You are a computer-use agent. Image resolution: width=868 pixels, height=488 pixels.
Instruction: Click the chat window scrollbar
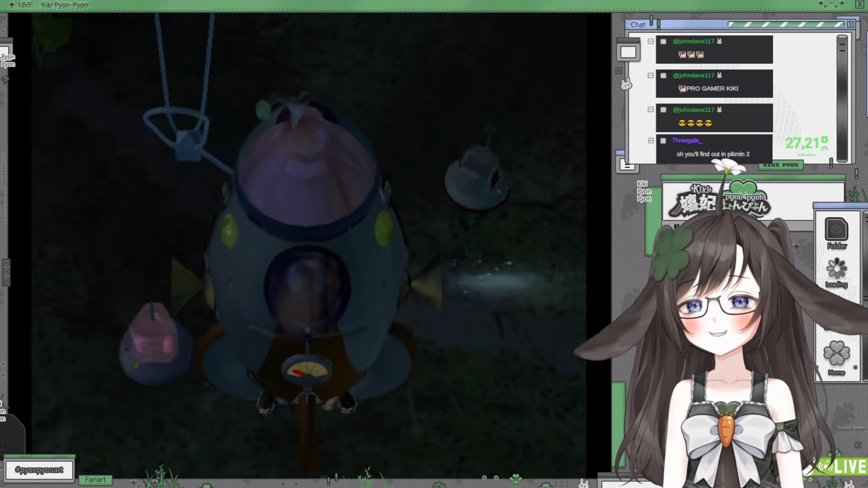[842, 99]
